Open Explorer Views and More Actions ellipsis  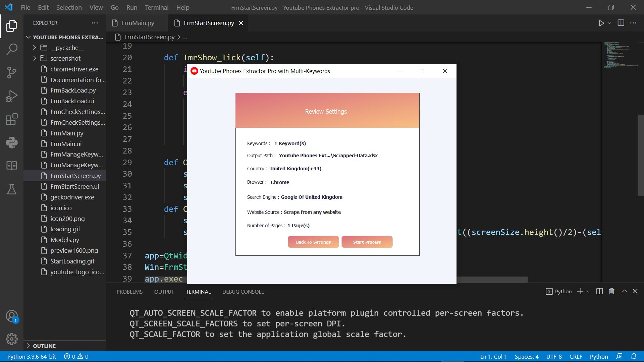(95, 23)
